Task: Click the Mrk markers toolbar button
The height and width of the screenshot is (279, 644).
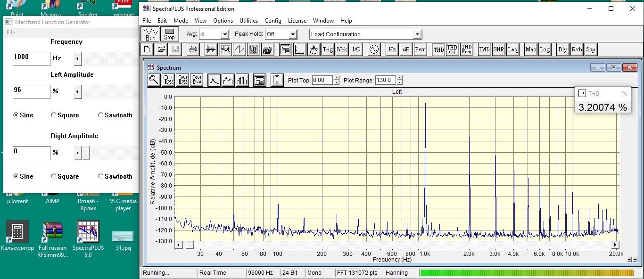Action: tap(342, 49)
